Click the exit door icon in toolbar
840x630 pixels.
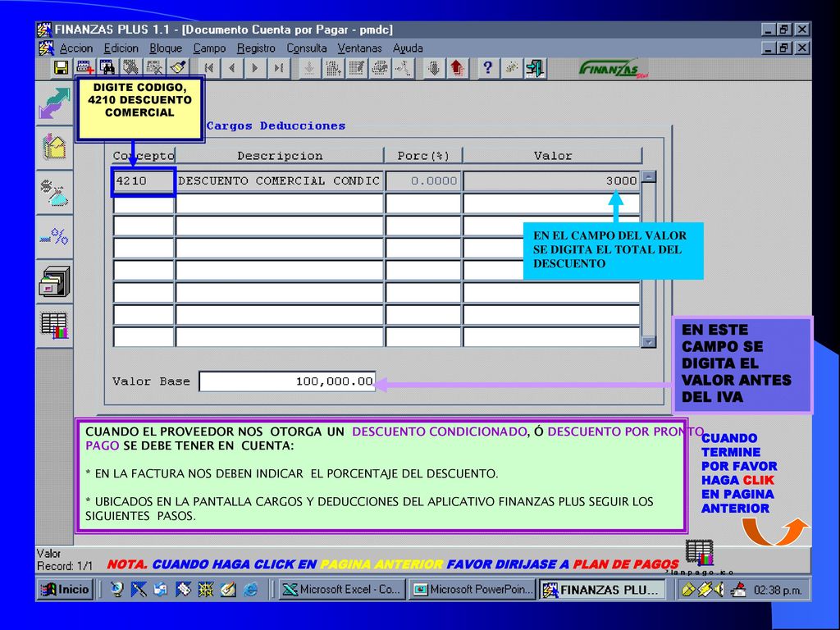535,68
